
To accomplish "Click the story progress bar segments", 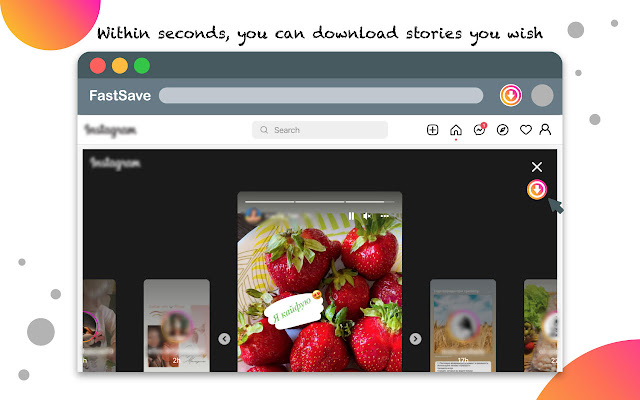I will [320, 202].
